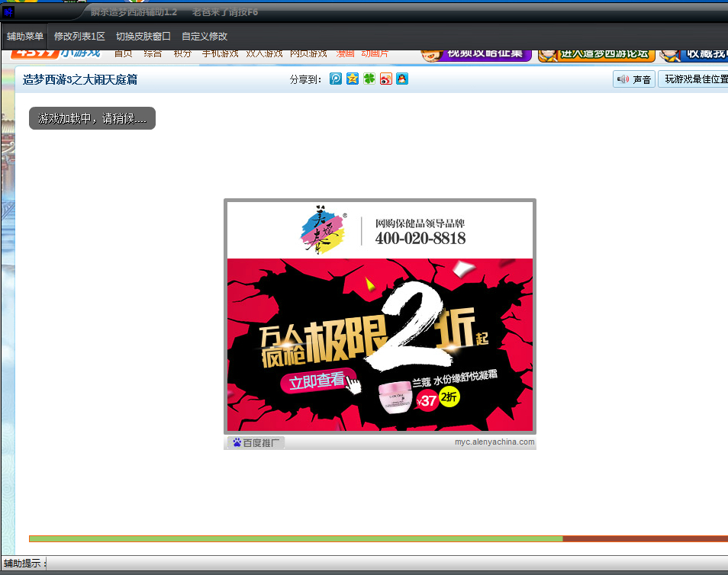Click the 分享到 label
Image resolution: width=728 pixels, height=575 pixels.
coord(305,79)
